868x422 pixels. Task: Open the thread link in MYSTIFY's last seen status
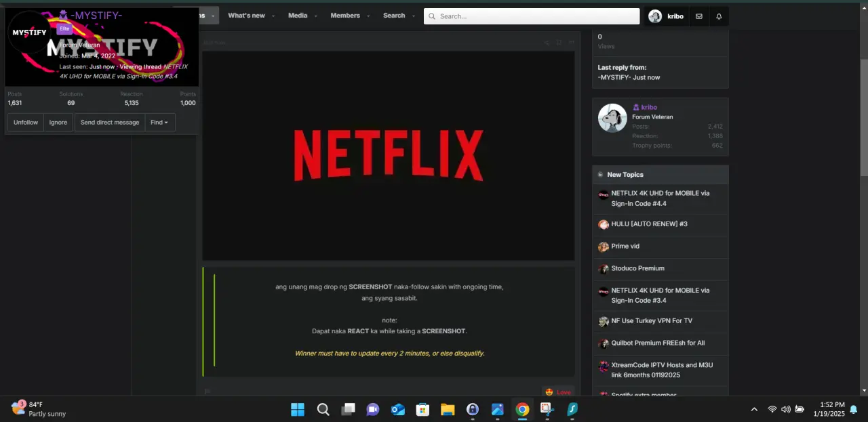(x=123, y=71)
